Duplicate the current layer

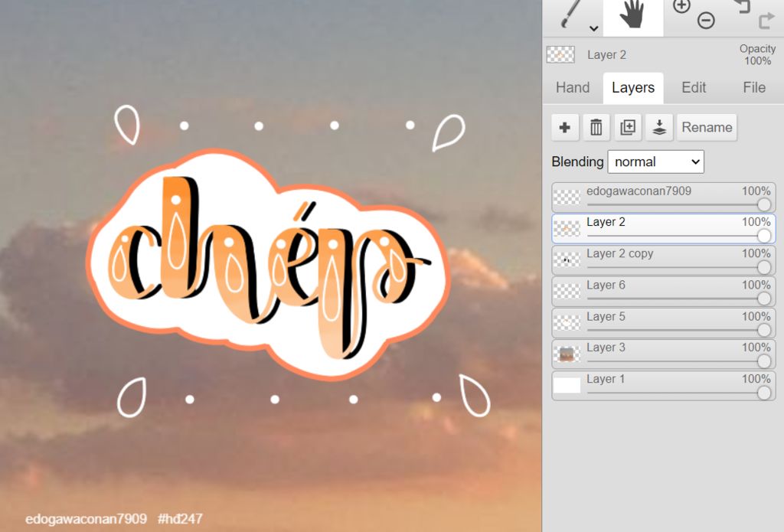click(628, 128)
